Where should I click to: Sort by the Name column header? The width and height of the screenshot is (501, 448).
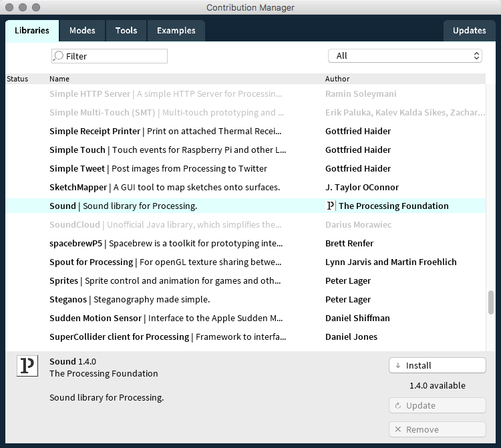(59, 79)
